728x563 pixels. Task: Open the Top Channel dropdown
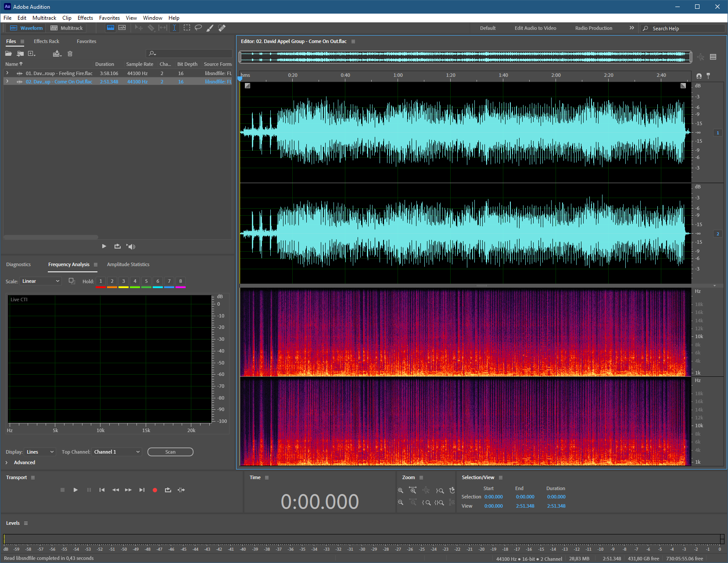[117, 452]
